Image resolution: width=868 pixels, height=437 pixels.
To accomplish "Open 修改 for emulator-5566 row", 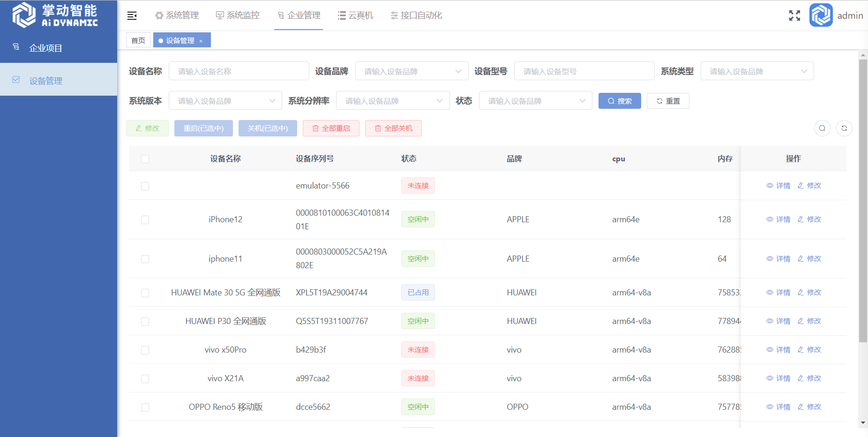I will (x=809, y=186).
